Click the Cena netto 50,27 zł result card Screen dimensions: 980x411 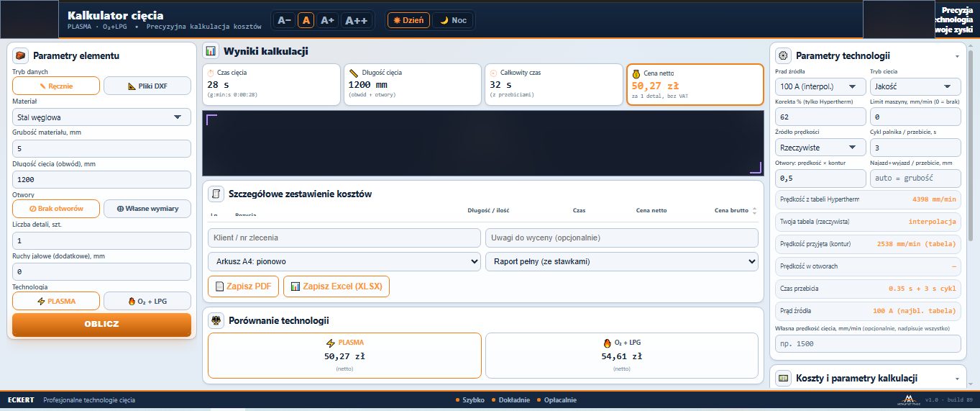[695, 84]
